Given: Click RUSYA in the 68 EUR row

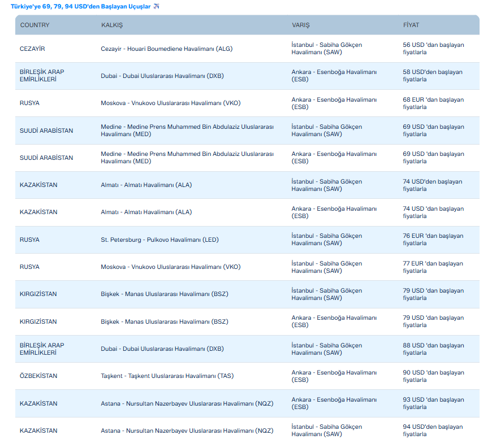Looking at the screenshot, I should (x=29, y=103).
